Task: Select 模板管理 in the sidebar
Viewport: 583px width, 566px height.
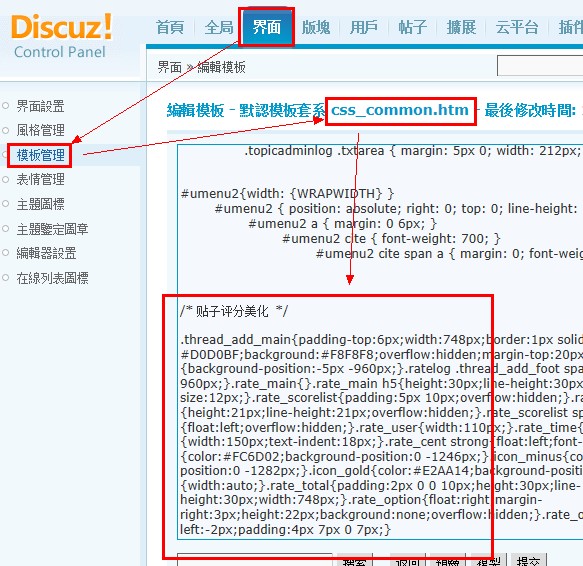Action: click(41, 155)
